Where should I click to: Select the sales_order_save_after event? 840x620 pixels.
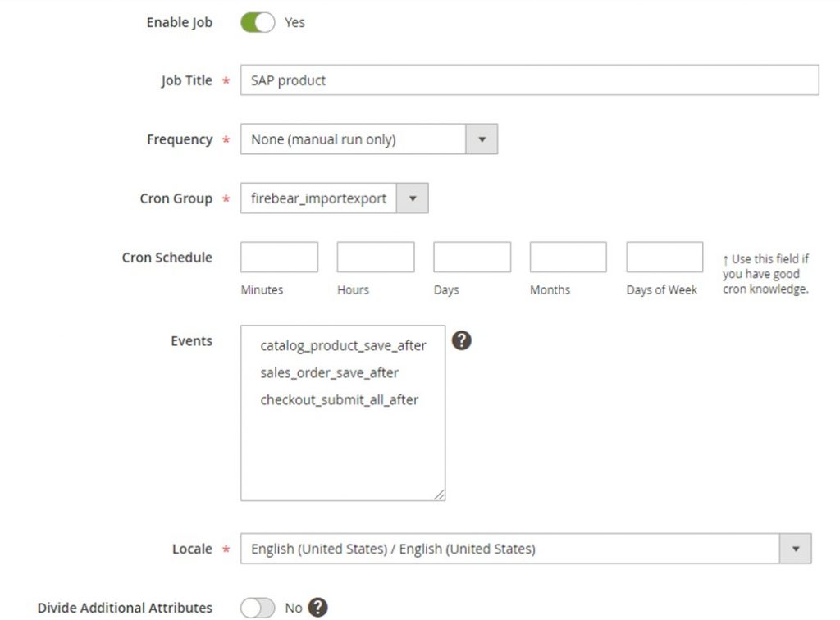click(x=330, y=372)
